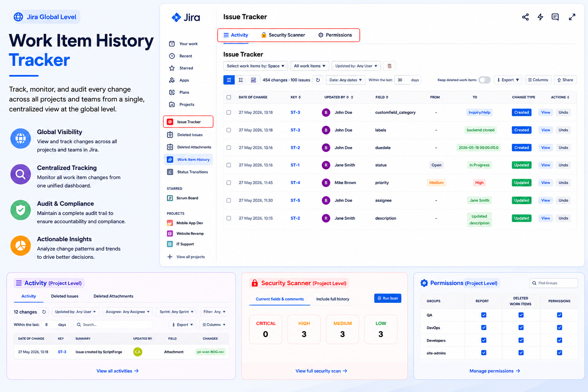
Task: Toggle Keep deleted work items switch
Action: (x=484, y=80)
